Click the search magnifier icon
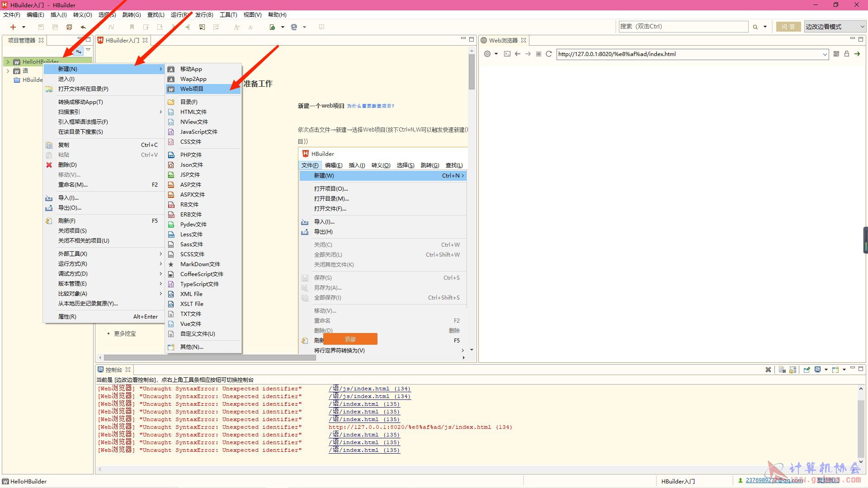The height and width of the screenshot is (488, 868). pos(755,27)
